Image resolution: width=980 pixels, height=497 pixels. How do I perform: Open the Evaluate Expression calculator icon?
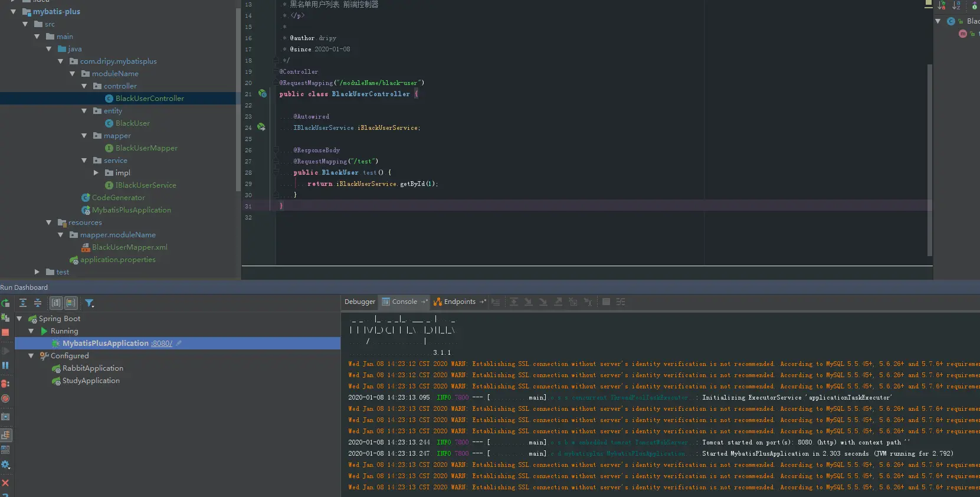(x=606, y=302)
